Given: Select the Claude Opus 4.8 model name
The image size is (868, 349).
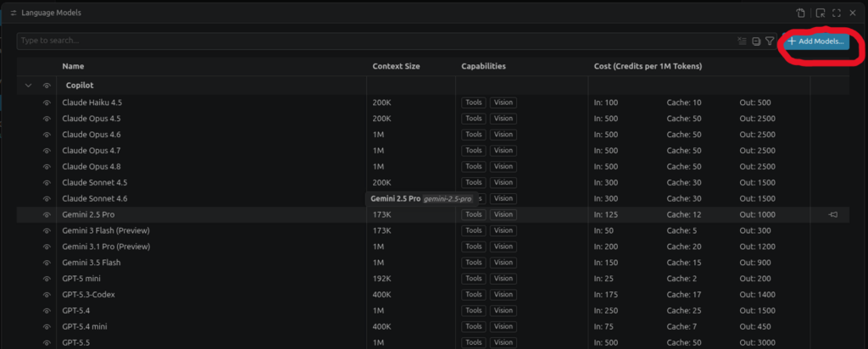Looking at the screenshot, I should pyautogui.click(x=92, y=167).
